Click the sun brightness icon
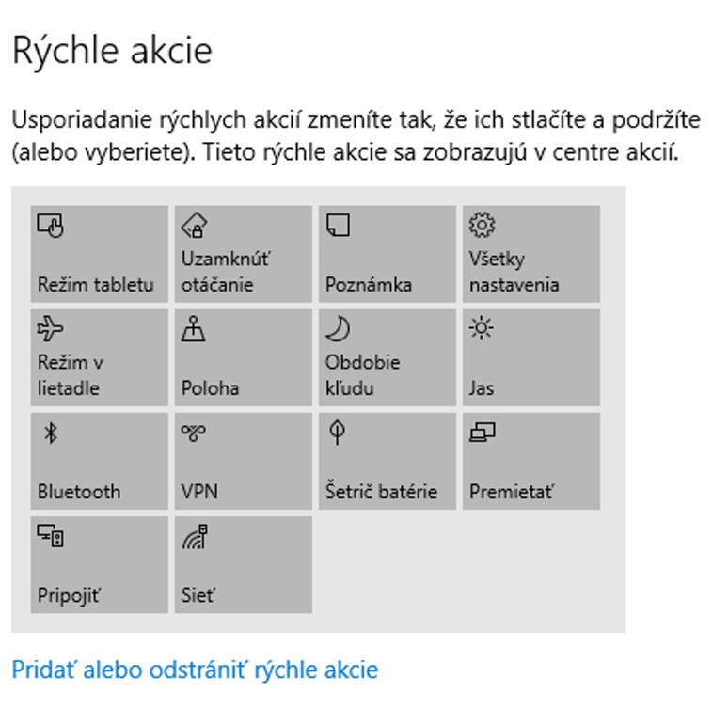This screenshot has height=725, width=728. (x=482, y=329)
